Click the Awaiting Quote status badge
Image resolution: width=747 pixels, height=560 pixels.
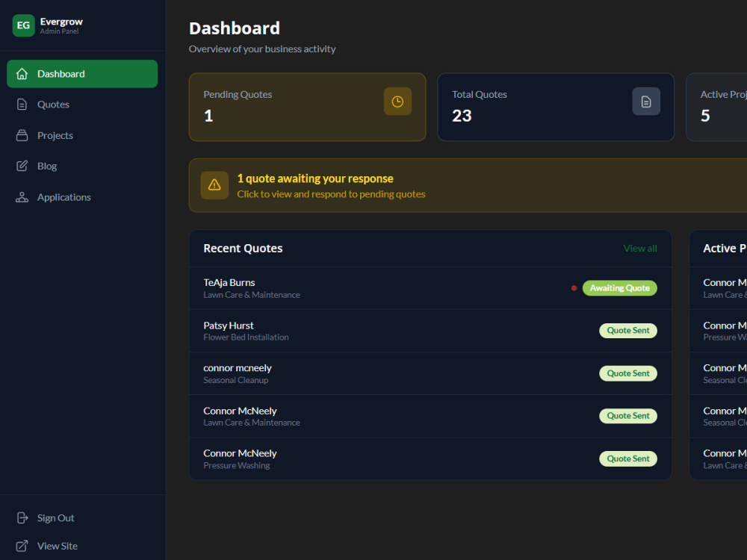619,288
